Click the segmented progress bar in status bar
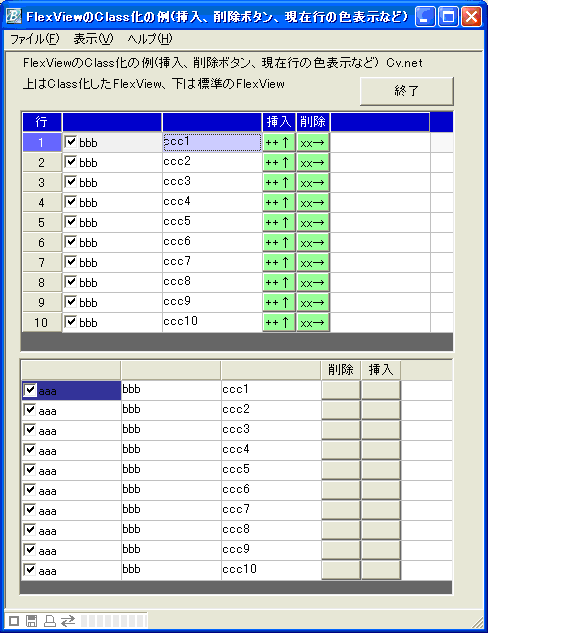The width and height of the screenshot is (576, 633). [114, 621]
